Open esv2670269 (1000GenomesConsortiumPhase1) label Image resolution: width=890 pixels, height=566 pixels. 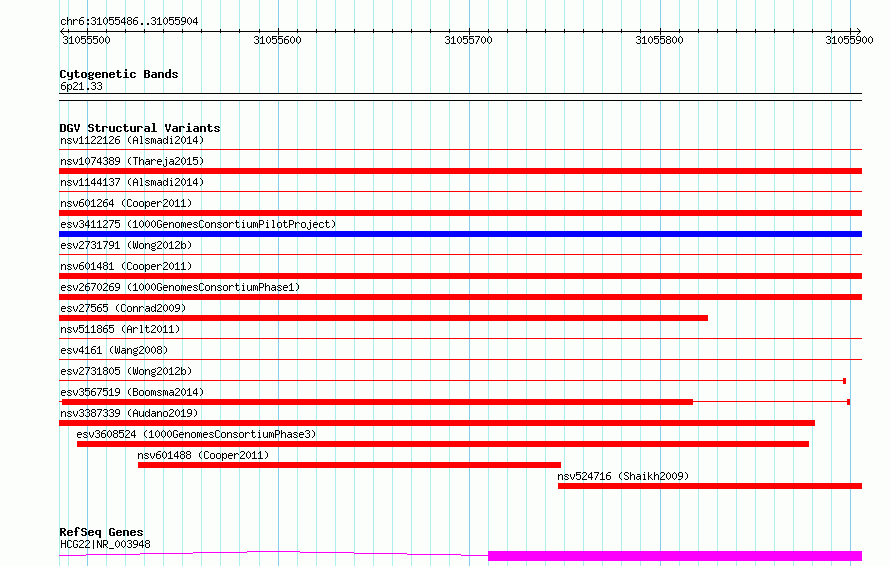(x=180, y=287)
